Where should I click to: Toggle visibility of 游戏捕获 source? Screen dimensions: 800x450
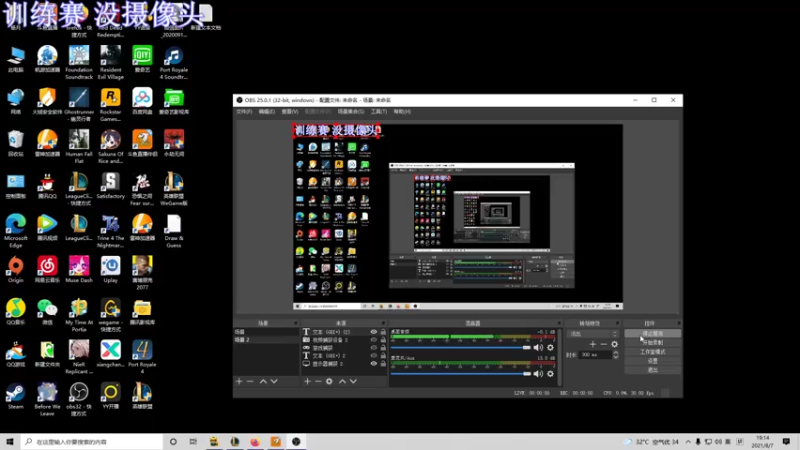point(373,347)
